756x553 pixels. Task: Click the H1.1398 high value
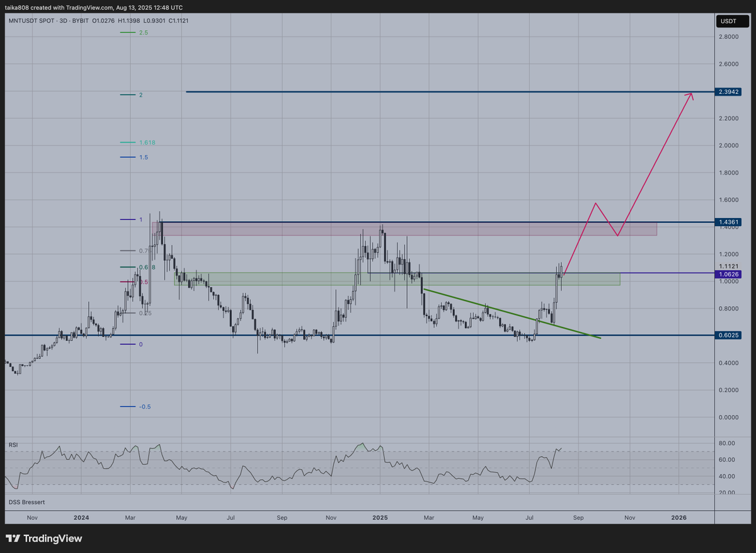tap(128, 21)
